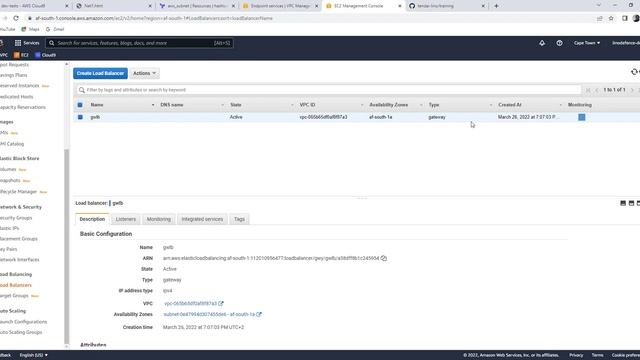This screenshot has height=360, width=640.
Task: Sort by VPC ID column arrow
Action: pos(362,105)
